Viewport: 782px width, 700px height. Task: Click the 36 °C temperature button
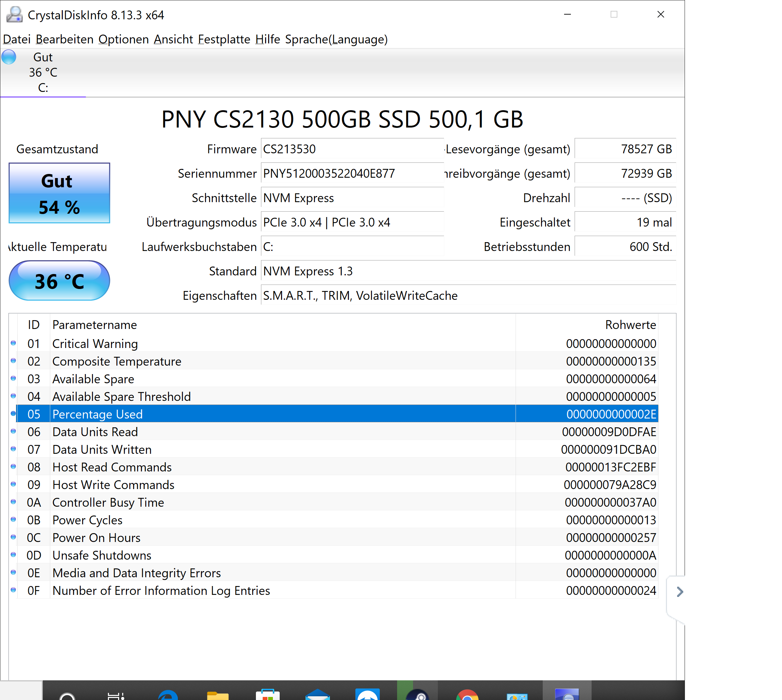point(59,281)
